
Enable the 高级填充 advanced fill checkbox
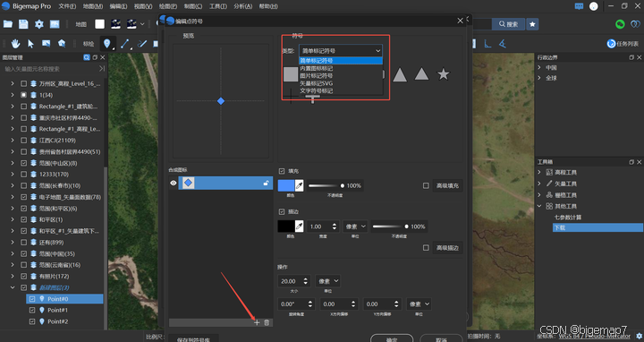tap(426, 186)
